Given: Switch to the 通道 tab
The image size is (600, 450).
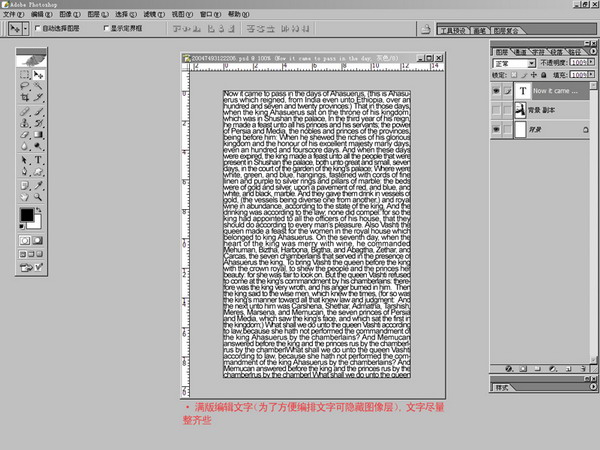Looking at the screenshot, I should coord(521,51).
